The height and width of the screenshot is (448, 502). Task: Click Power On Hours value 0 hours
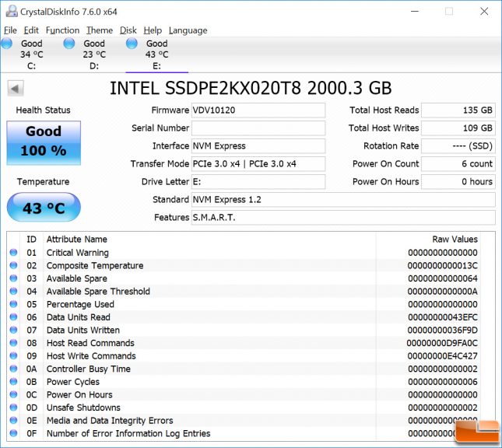pos(458,182)
